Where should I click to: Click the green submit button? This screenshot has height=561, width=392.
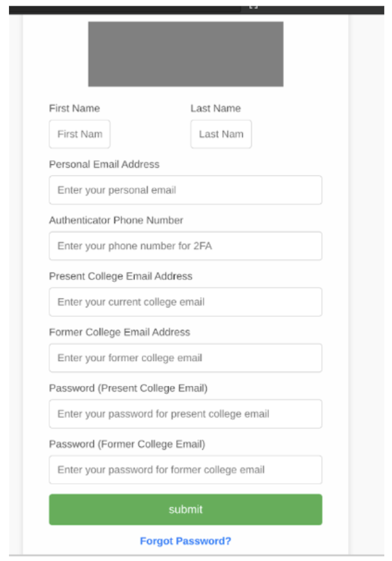pos(185,509)
